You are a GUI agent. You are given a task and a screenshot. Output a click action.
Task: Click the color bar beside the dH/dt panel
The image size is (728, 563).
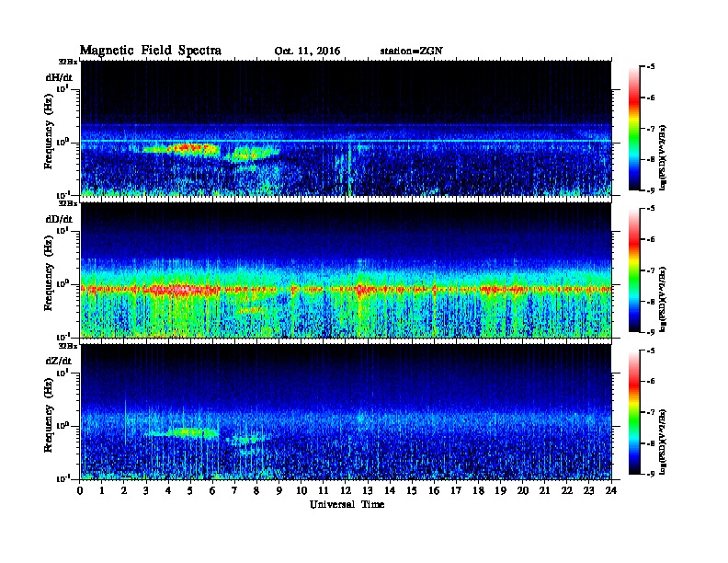633,129
